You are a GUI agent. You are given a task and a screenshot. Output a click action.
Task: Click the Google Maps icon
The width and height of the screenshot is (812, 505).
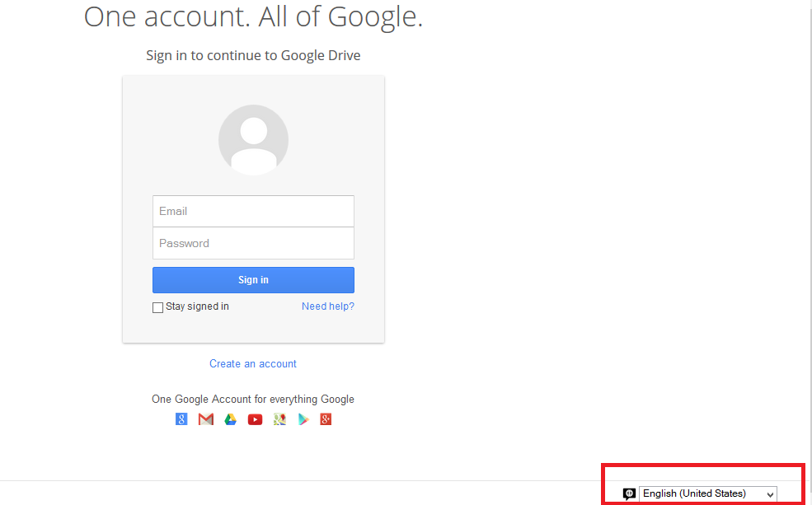point(279,419)
